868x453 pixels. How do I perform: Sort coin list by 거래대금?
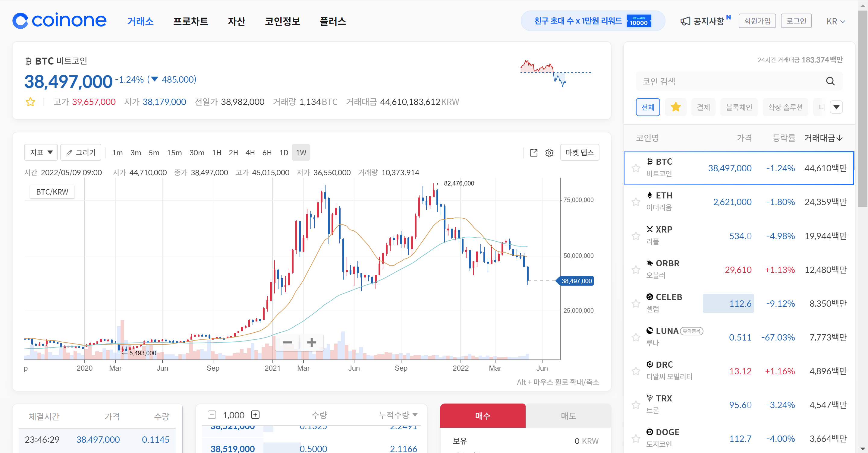pos(823,138)
